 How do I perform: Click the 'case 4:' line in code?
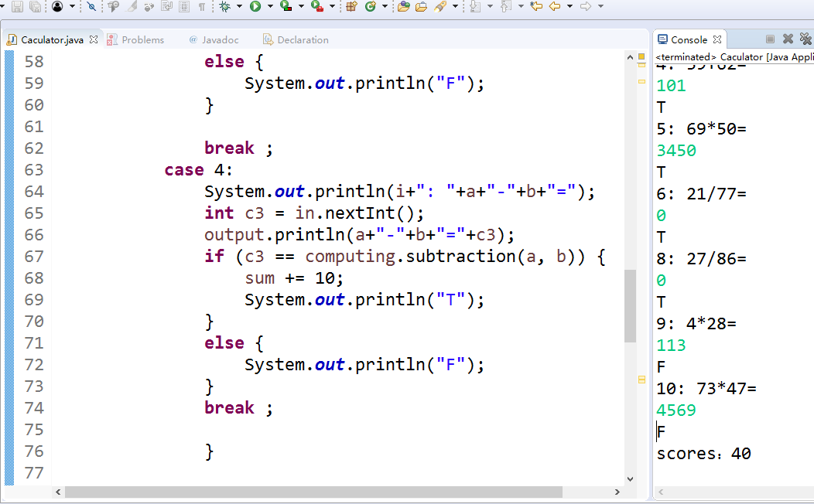(x=198, y=170)
